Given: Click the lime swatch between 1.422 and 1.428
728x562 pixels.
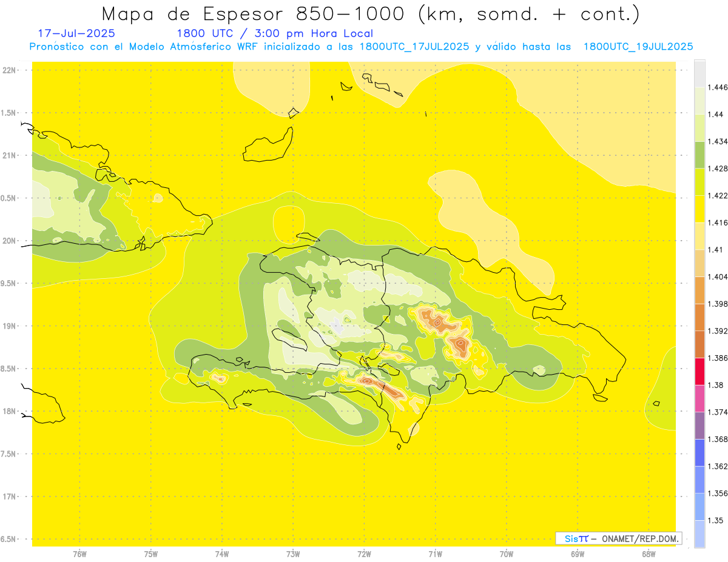Looking at the screenshot, I should (699, 182).
